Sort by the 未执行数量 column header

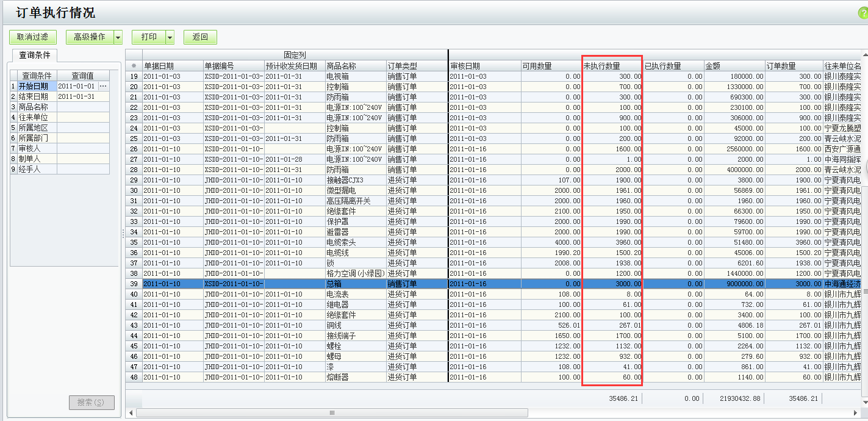(612, 66)
